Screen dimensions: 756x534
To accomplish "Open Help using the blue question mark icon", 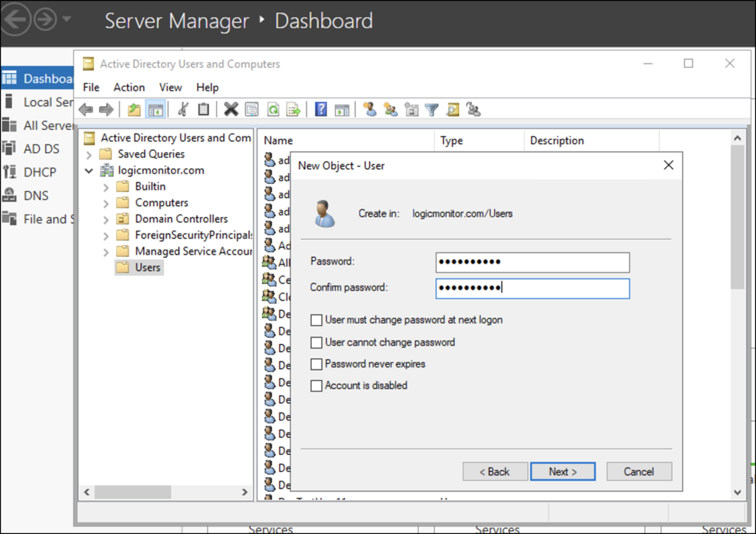I will (320, 109).
